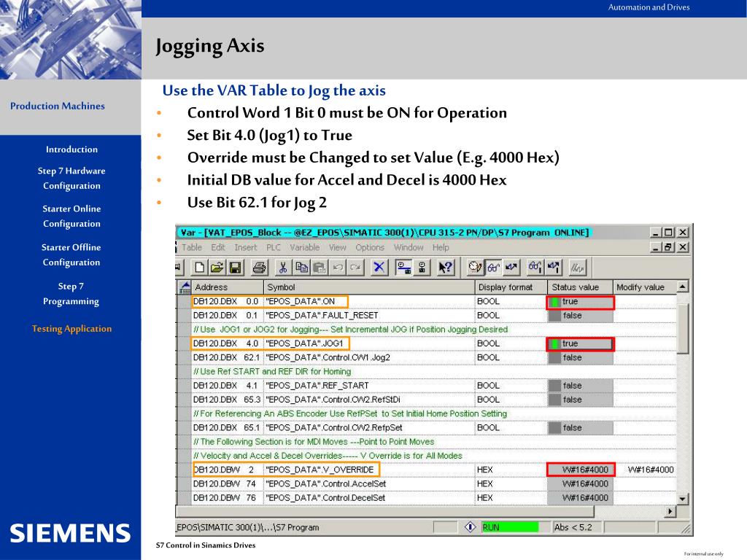Open the View menu

click(x=337, y=248)
